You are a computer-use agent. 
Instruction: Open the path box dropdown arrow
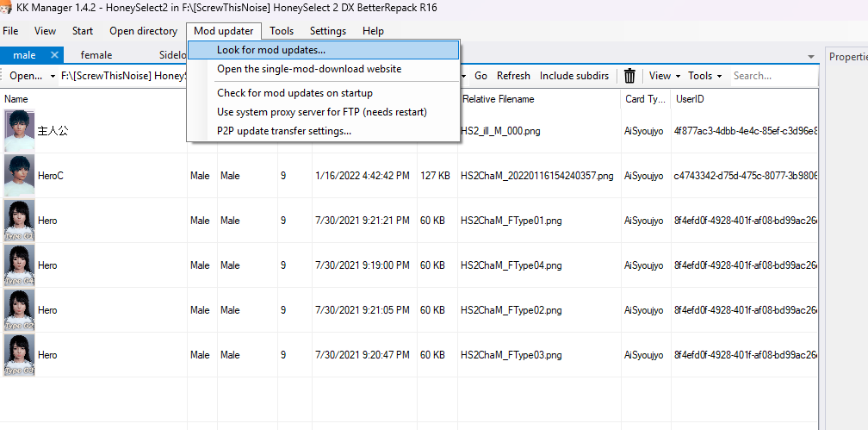pyautogui.click(x=463, y=76)
